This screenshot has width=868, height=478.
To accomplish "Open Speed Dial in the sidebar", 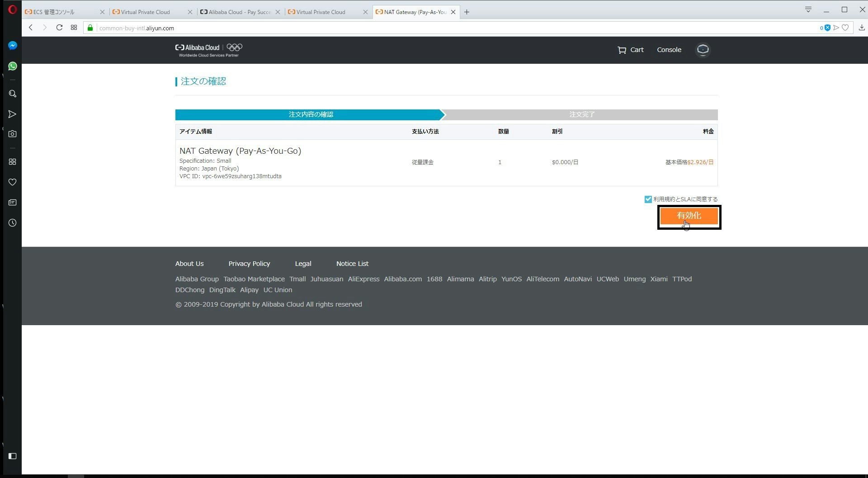I will point(13,161).
